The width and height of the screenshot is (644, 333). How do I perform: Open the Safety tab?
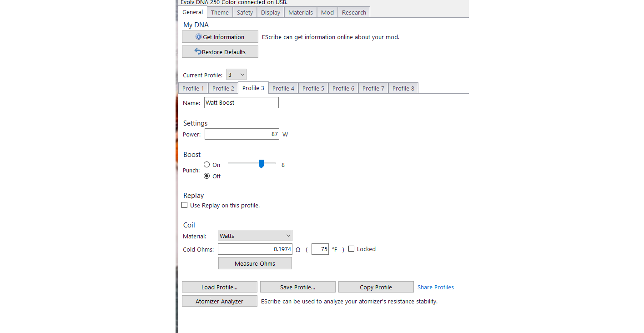click(245, 12)
